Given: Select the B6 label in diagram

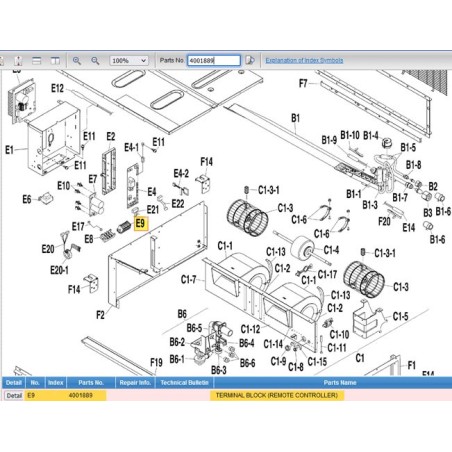Looking at the screenshot, I should (182, 314).
